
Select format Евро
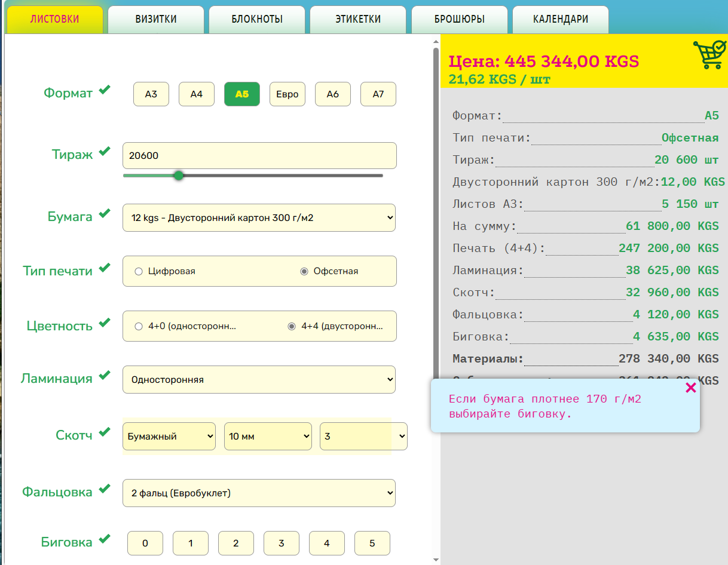click(287, 94)
